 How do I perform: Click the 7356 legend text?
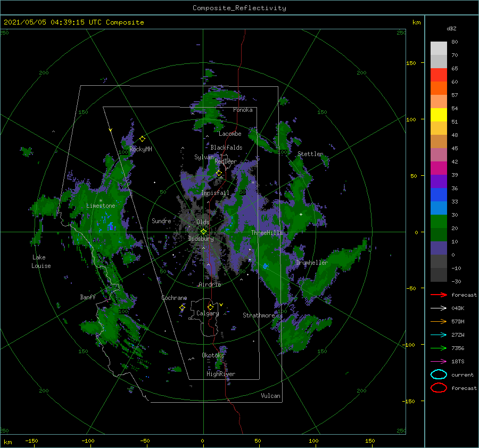[x=458, y=348]
